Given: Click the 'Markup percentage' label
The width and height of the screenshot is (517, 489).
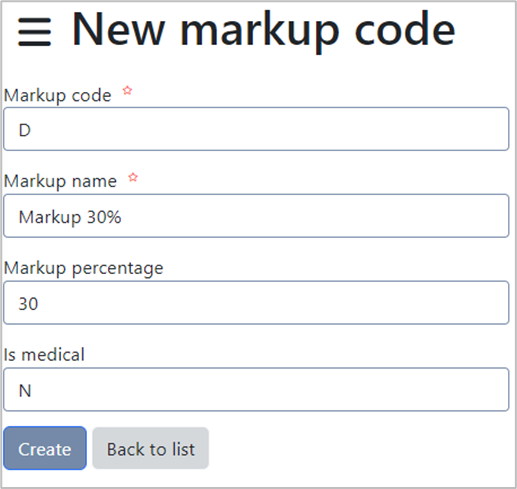Looking at the screenshot, I should pos(83,268).
